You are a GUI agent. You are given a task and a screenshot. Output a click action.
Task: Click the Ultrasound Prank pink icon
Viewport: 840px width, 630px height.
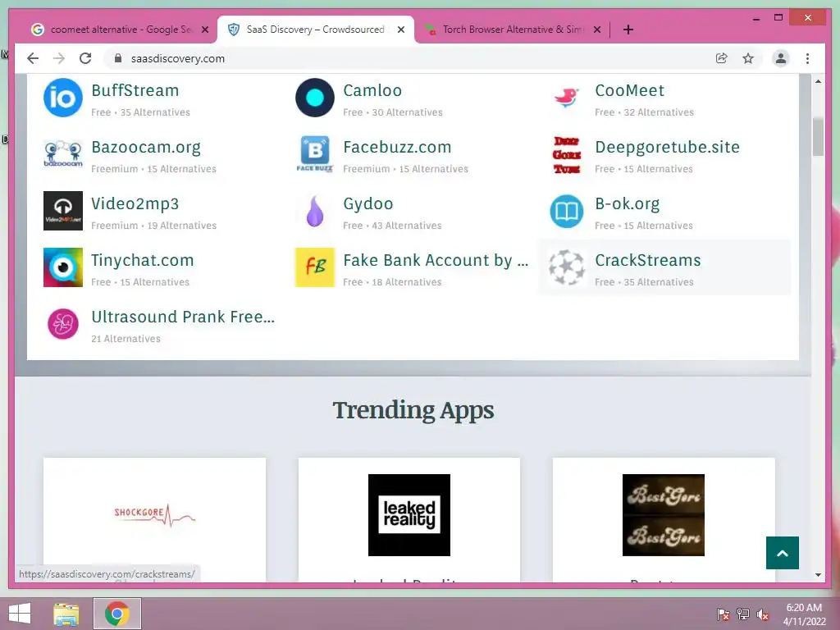tap(62, 324)
